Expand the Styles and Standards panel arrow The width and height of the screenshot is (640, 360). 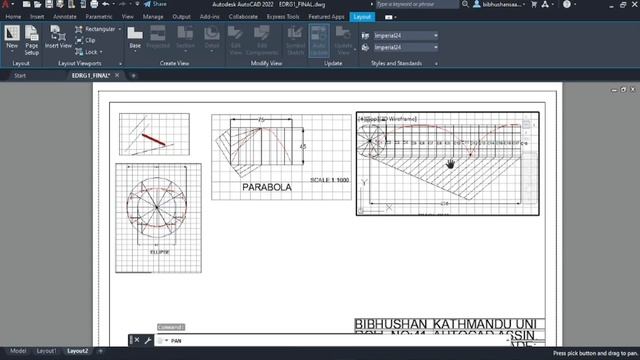[x=436, y=64]
